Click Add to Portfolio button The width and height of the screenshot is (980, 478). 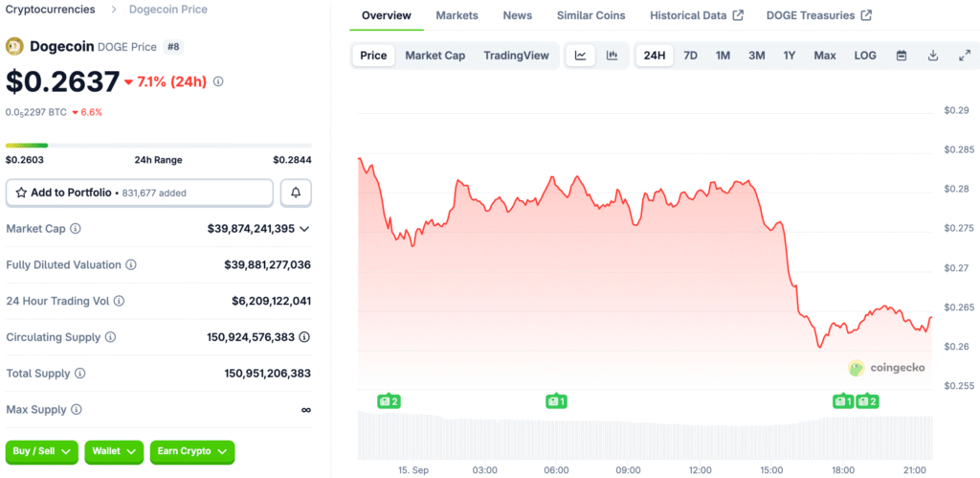(x=140, y=193)
